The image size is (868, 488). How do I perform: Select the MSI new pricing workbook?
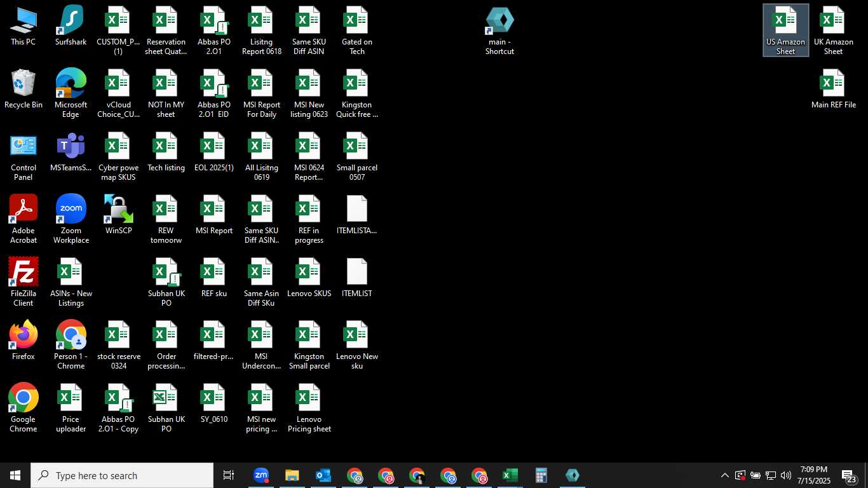(x=261, y=409)
